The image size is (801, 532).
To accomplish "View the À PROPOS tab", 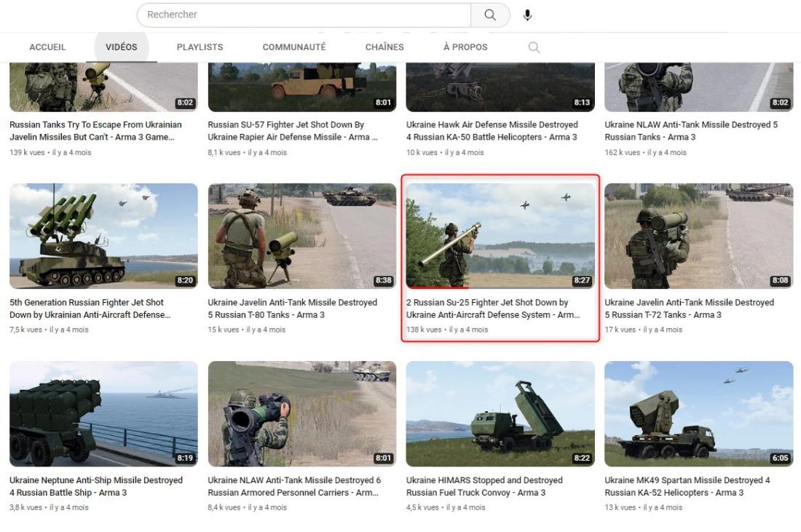I will pos(465,47).
